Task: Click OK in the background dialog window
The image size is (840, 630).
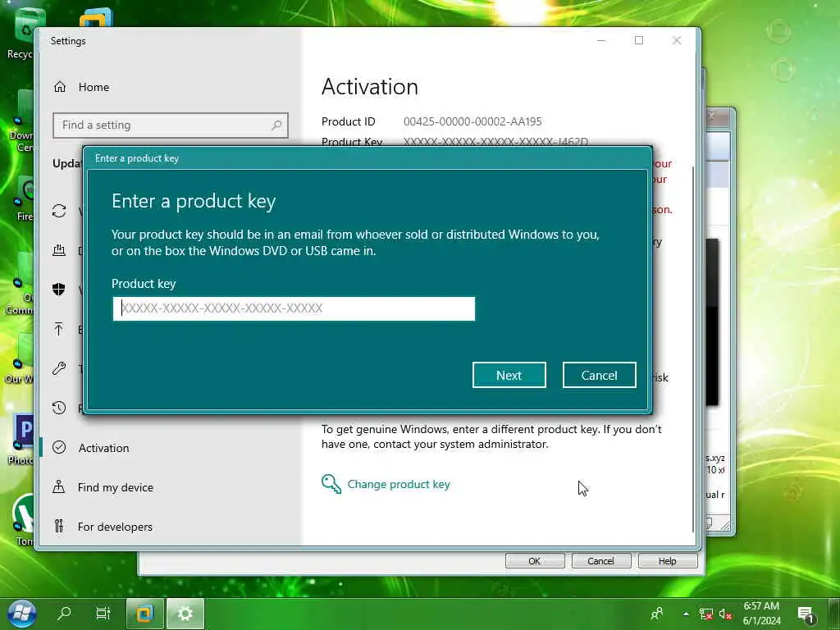Action: pyautogui.click(x=535, y=561)
